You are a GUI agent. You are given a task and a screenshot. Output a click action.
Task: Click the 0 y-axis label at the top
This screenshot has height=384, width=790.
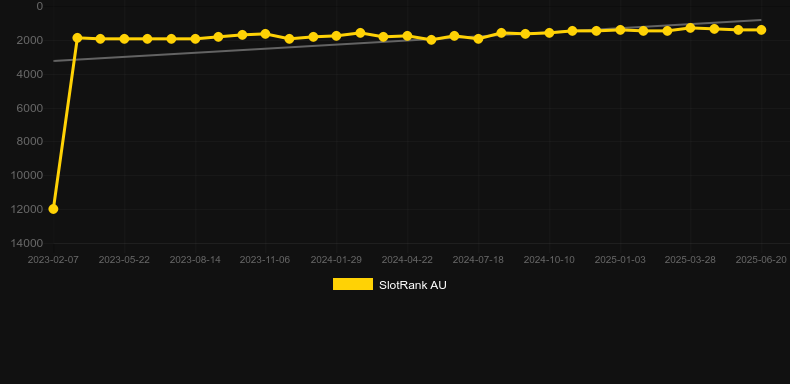click(x=40, y=7)
